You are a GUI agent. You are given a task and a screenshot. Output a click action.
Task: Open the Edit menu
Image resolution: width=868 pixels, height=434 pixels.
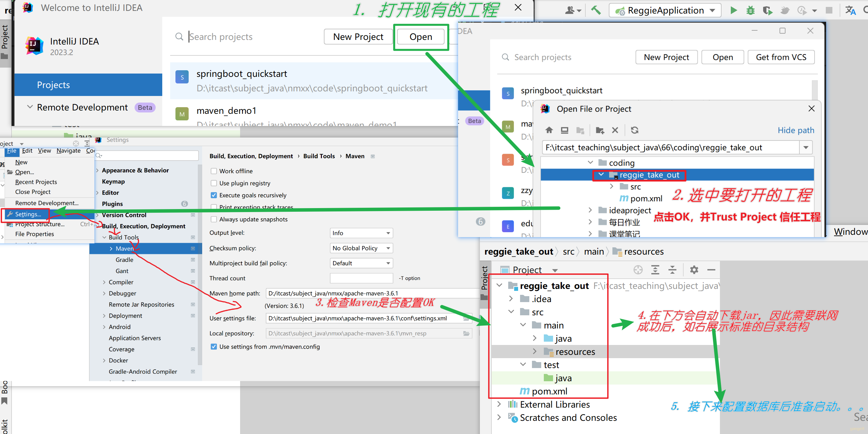tap(27, 151)
